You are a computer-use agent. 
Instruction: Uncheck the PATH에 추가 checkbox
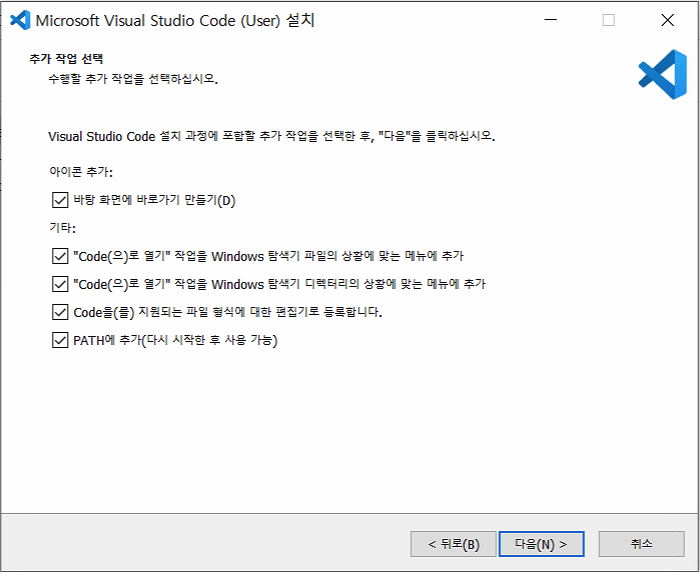click(x=58, y=340)
